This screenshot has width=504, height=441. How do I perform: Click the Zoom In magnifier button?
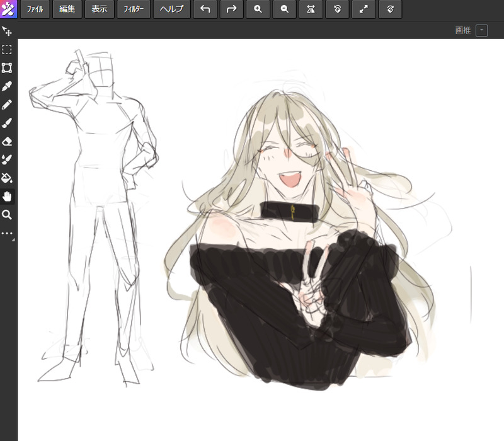(258, 9)
